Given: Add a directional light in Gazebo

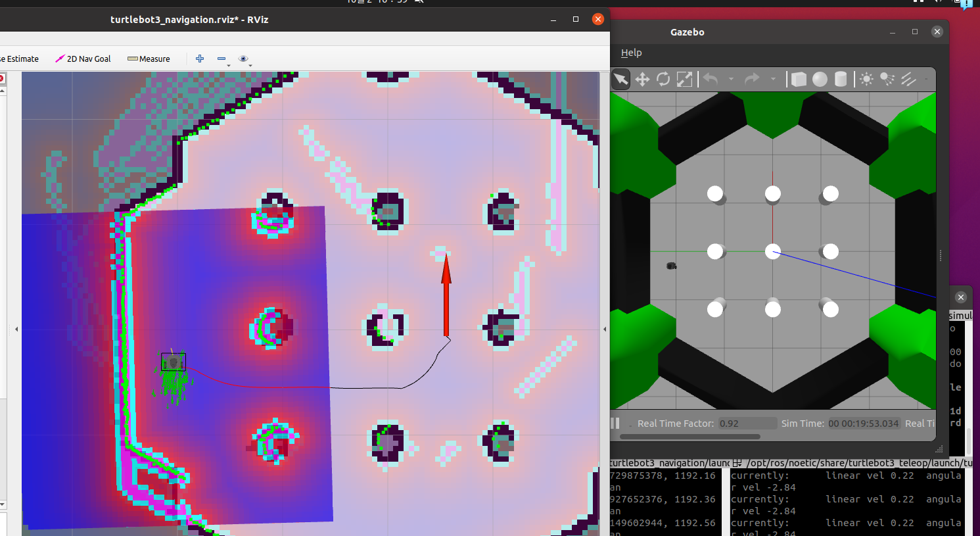Looking at the screenshot, I should [908, 80].
